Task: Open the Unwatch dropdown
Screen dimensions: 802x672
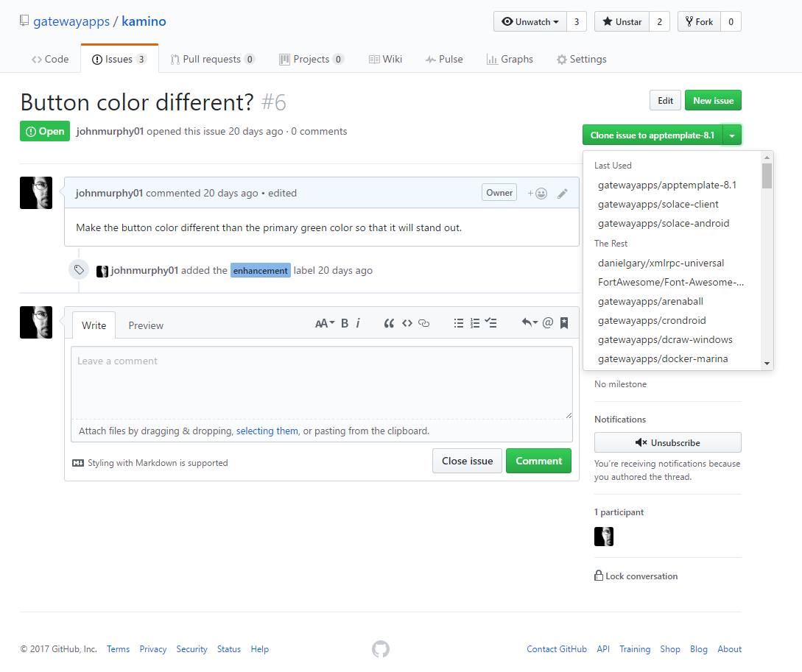Action: [x=530, y=21]
